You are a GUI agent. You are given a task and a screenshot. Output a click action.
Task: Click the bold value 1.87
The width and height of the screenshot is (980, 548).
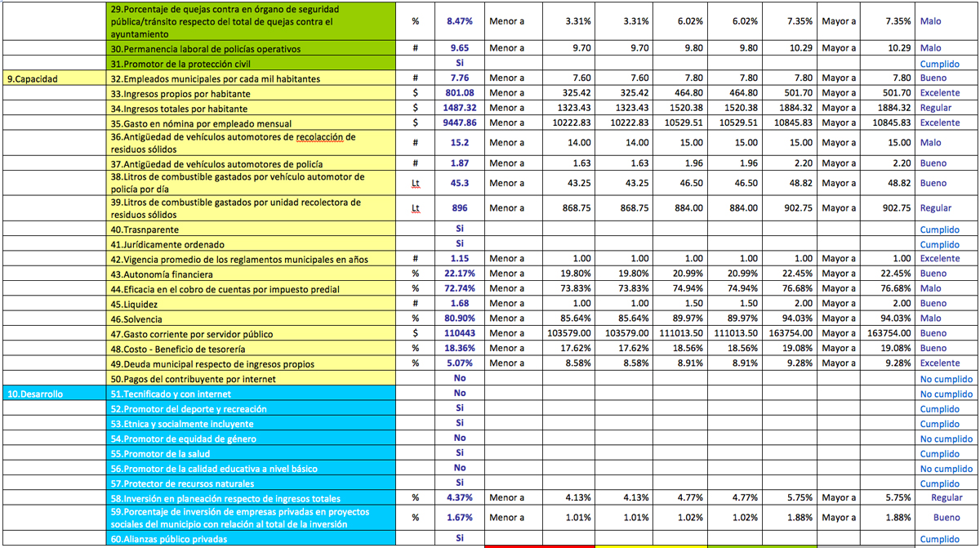point(460,164)
